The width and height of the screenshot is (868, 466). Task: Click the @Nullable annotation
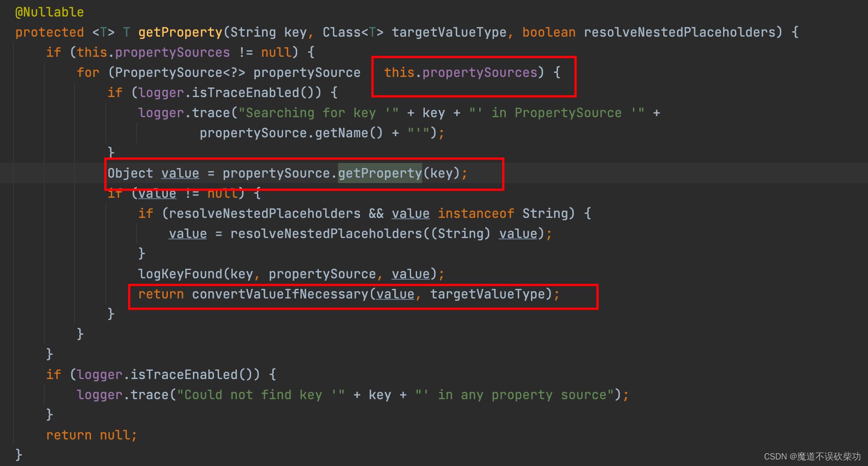[x=49, y=12]
